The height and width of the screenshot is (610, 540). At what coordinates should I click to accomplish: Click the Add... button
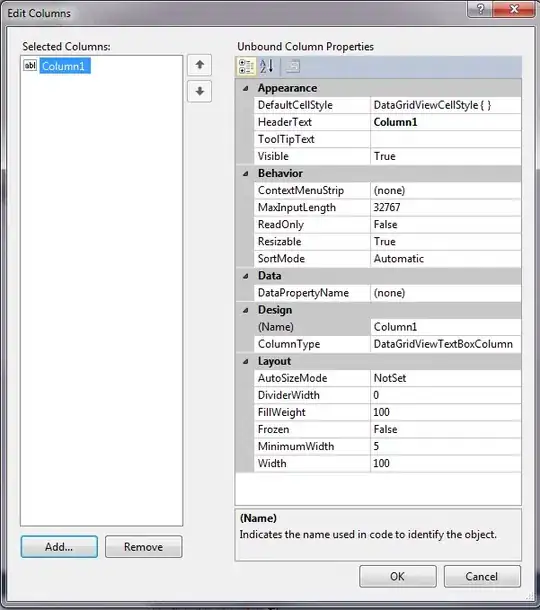59,547
